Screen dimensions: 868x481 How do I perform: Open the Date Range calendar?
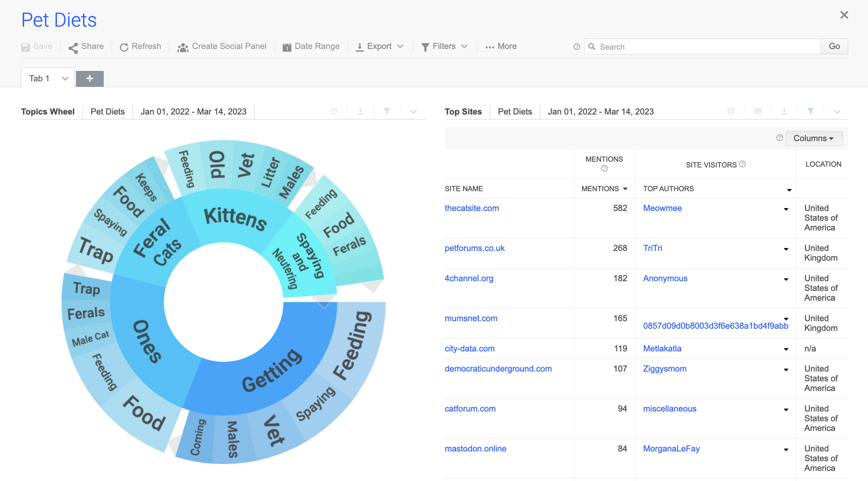tap(311, 47)
